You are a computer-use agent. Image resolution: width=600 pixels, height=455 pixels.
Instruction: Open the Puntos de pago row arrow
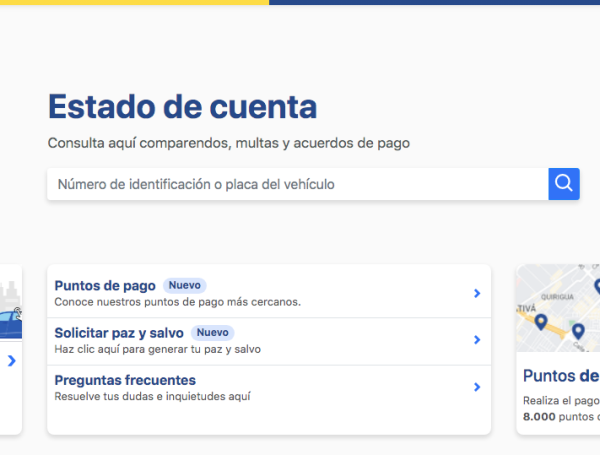477,293
